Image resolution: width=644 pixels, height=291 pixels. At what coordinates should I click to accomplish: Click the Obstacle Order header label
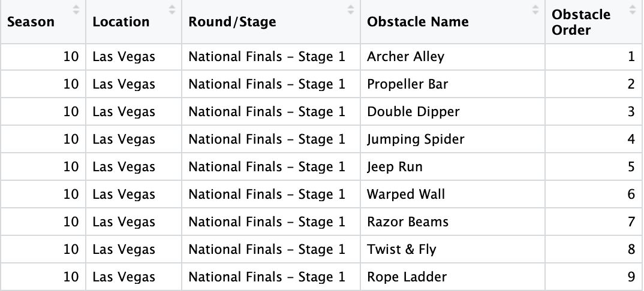(581, 22)
